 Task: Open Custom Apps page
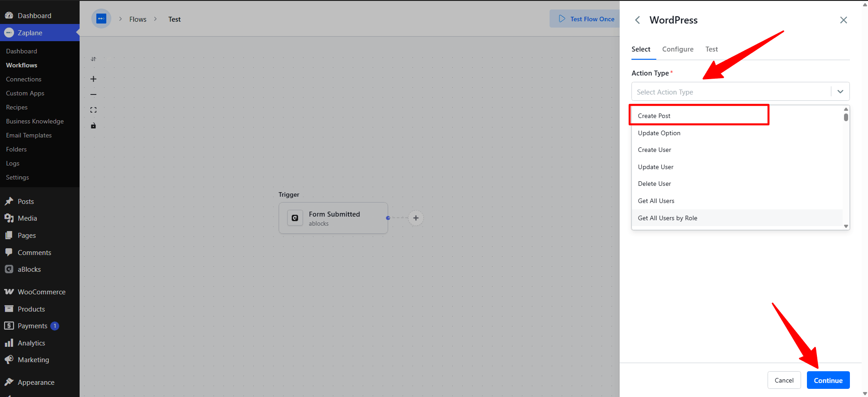click(x=25, y=93)
